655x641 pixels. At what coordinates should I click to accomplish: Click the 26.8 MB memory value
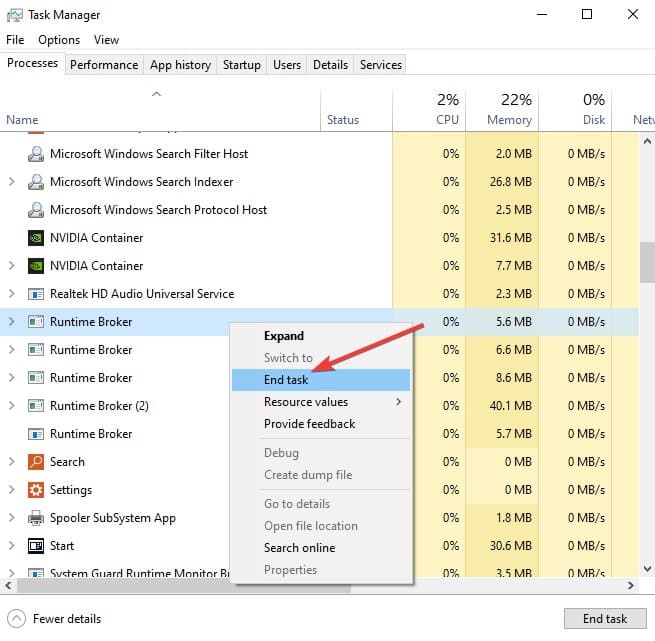pos(511,182)
